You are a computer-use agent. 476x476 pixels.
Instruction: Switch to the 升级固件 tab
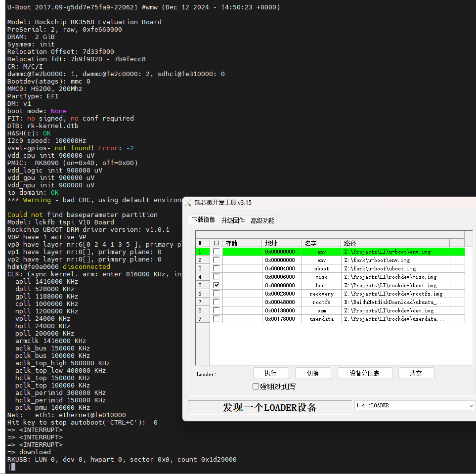click(x=233, y=220)
